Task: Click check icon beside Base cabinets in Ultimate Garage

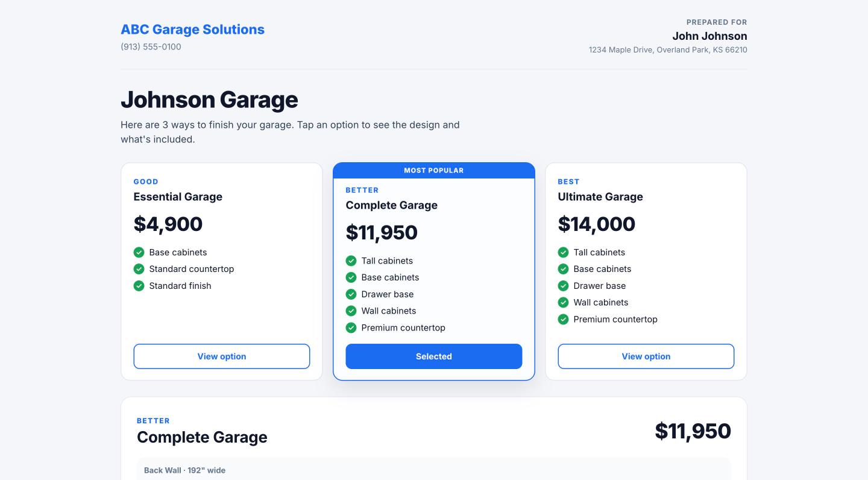Action: [564, 269]
